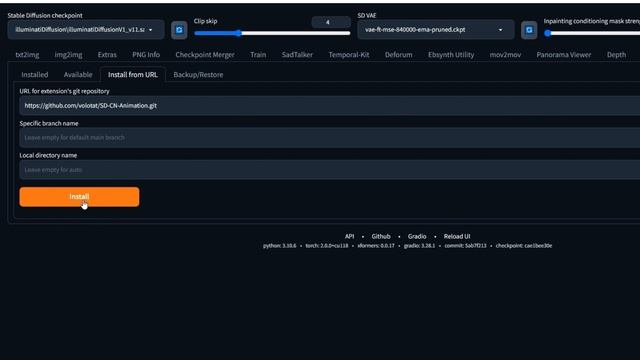Viewport: 640px width, 360px height.
Task: Click the orange Install button
Action: click(x=79, y=197)
